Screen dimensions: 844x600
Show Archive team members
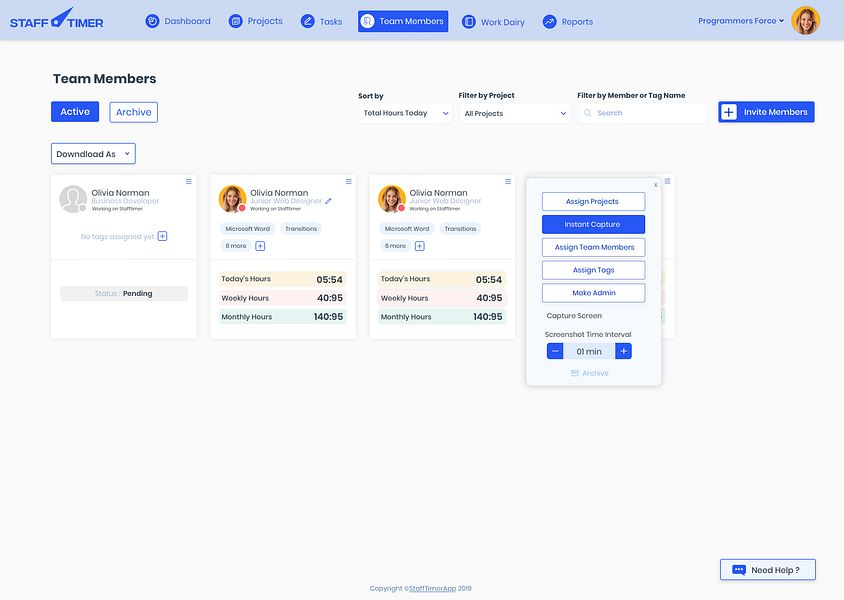pyautogui.click(x=133, y=112)
